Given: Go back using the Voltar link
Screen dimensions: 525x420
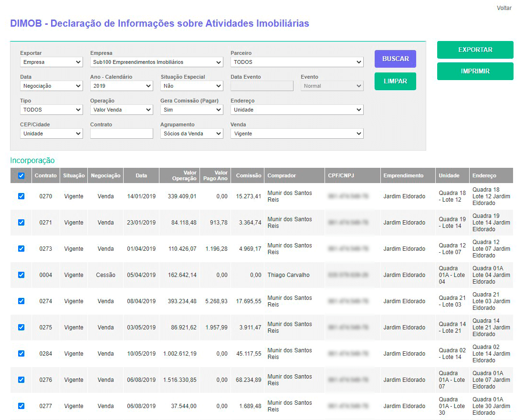Looking at the screenshot, I should [x=504, y=8].
